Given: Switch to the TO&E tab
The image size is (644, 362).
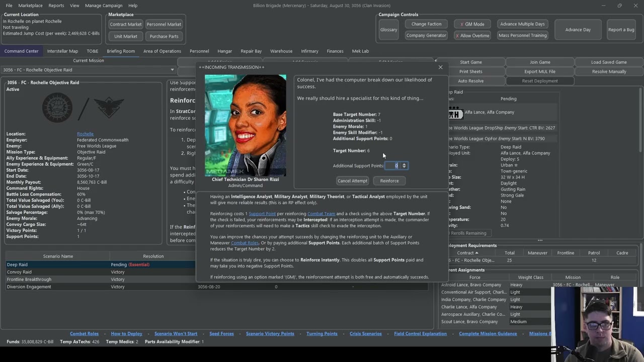Looking at the screenshot, I should click(92, 51).
